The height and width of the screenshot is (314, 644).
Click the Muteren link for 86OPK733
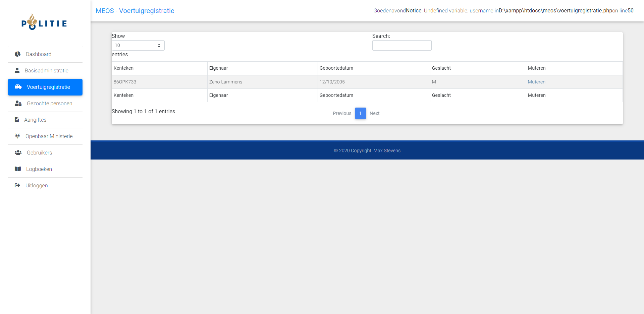coord(536,82)
